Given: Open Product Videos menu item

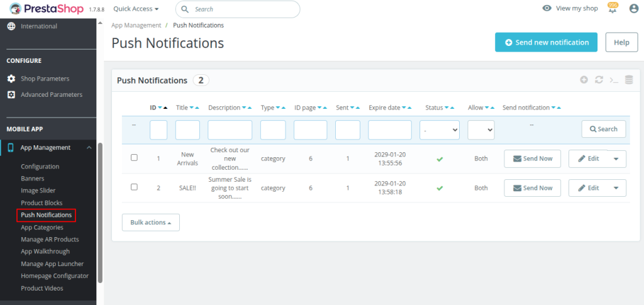Looking at the screenshot, I should 42,288.
